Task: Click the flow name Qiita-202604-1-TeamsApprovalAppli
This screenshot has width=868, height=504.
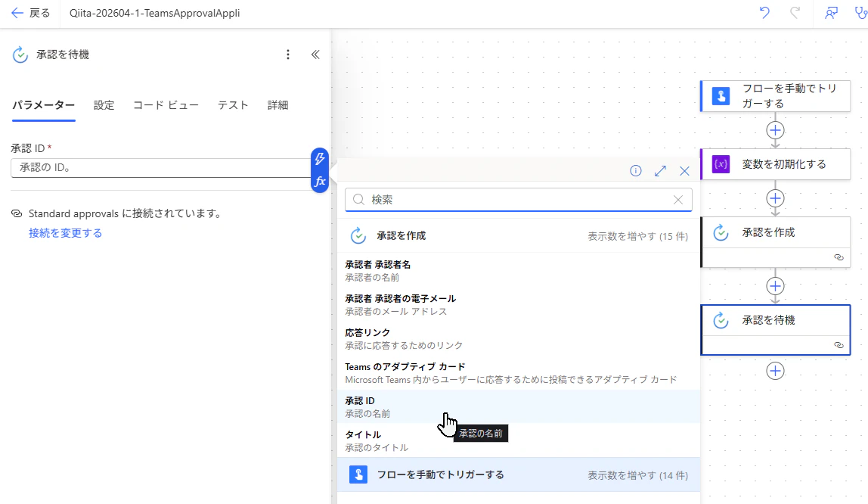Action: coord(154,13)
